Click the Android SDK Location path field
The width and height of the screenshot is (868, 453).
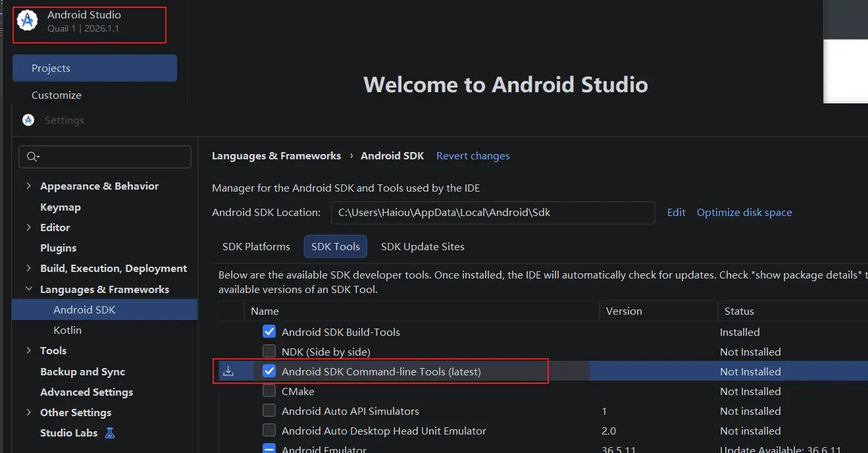pos(492,213)
